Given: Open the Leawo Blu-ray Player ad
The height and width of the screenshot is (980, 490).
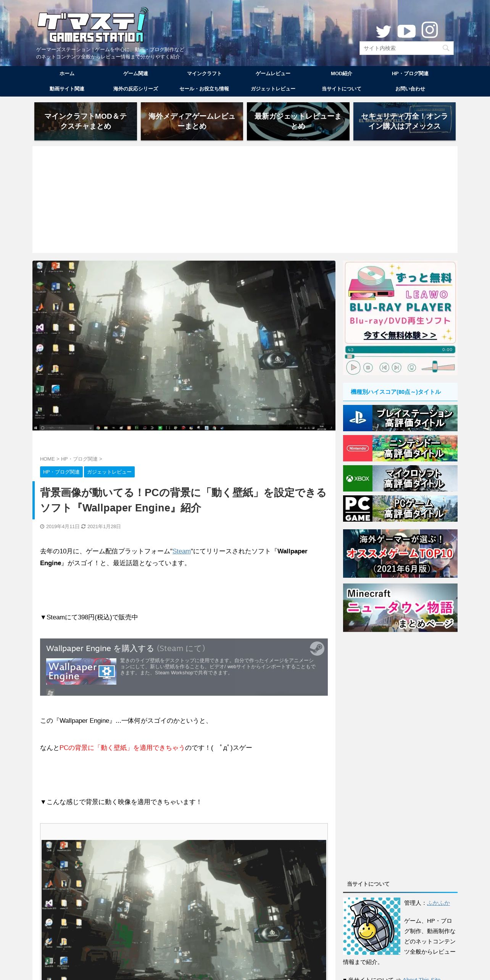Looking at the screenshot, I should coord(400,318).
